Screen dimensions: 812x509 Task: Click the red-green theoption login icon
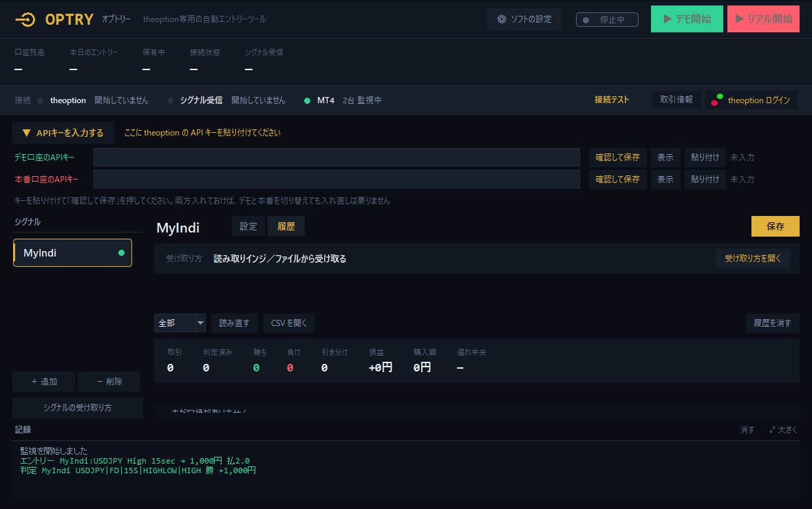pos(717,100)
